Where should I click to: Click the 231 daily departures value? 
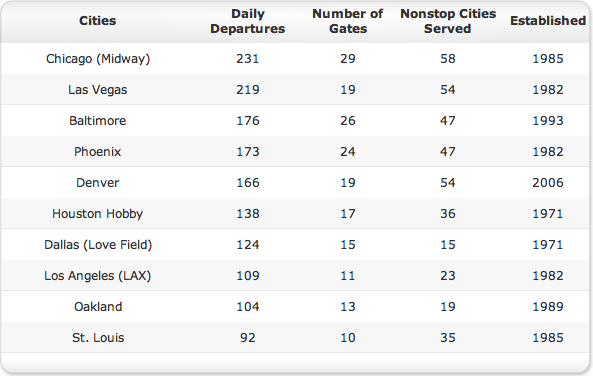pyautogui.click(x=248, y=59)
